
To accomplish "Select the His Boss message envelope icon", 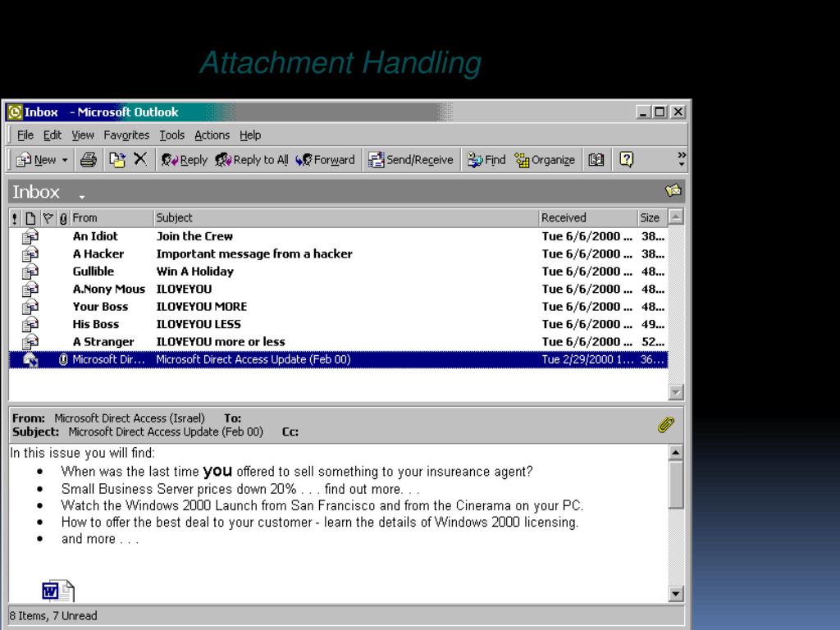I will click(x=30, y=325).
